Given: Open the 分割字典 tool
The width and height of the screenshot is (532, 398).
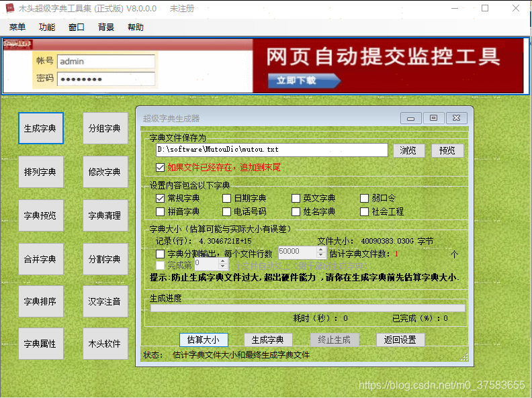Looking at the screenshot, I should click(x=105, y=259).
